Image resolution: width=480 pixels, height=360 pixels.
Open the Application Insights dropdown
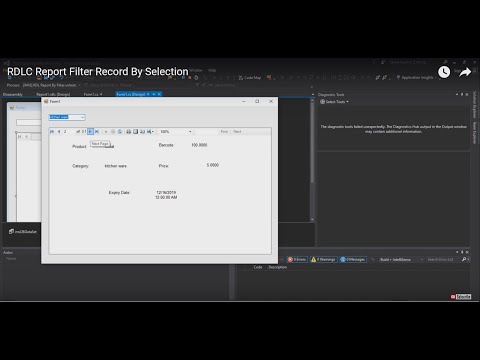[x=417, y=78]
